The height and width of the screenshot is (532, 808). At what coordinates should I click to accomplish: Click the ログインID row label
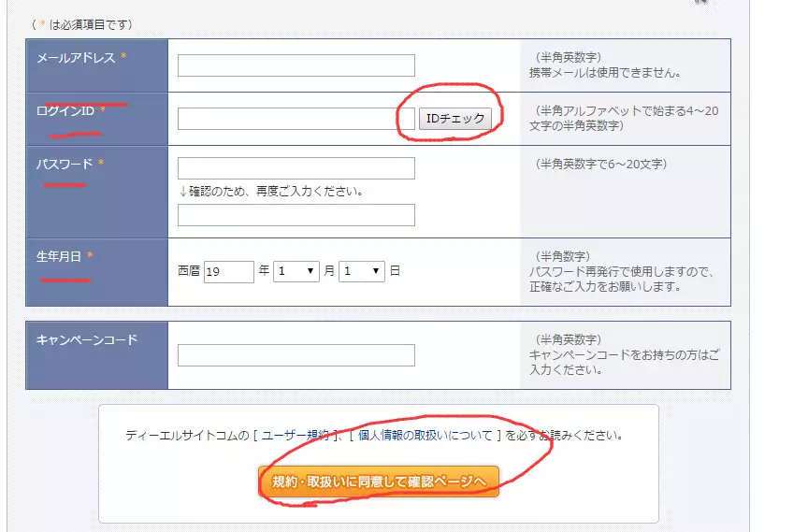65,111
